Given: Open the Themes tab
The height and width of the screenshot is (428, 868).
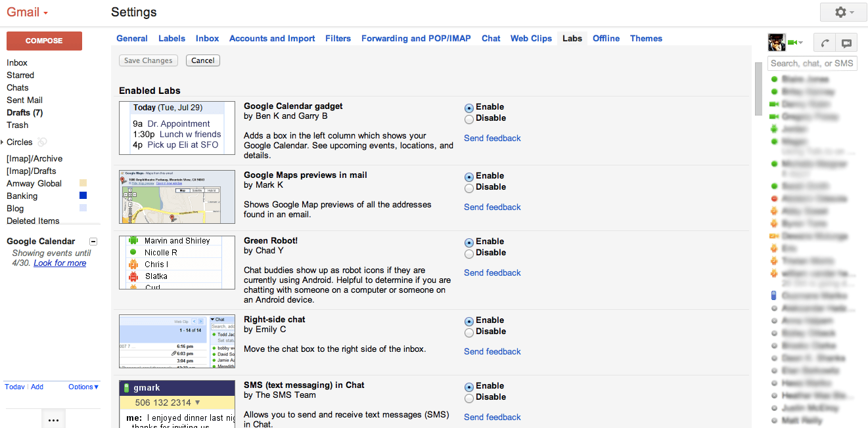Looking at the screenshot, I should [646, 38].
